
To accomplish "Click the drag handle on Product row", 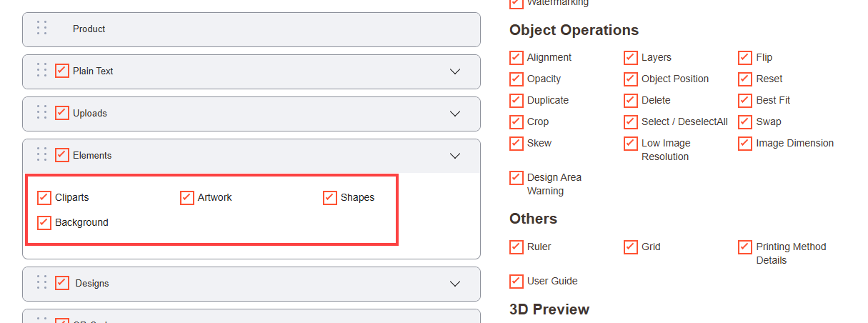I will (x=41, y=29).
